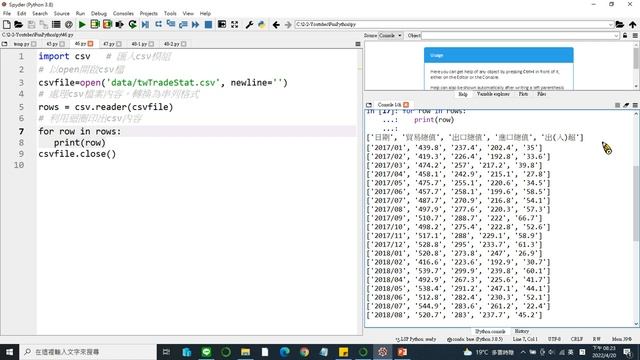Switch to the Variable explorer tab
640x360 pixels.
pyautogui.click(x=493, y=94)
